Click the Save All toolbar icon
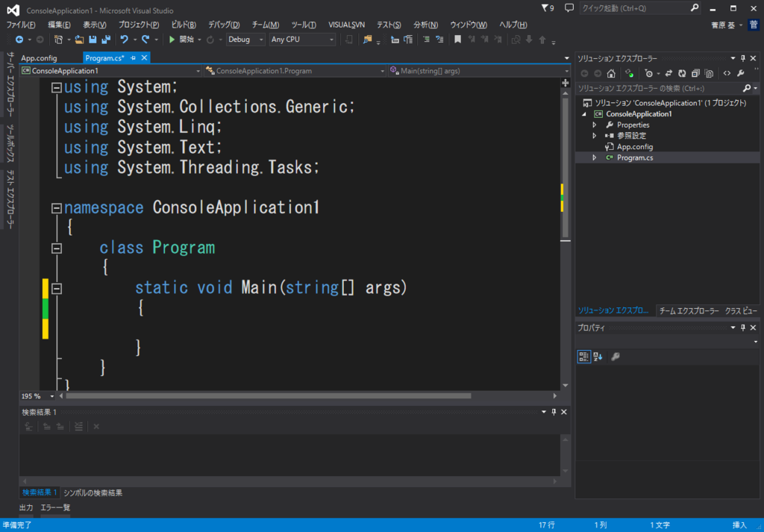This screenshot has height=532, width=764. pyautogui.click(x=106, y=40)
